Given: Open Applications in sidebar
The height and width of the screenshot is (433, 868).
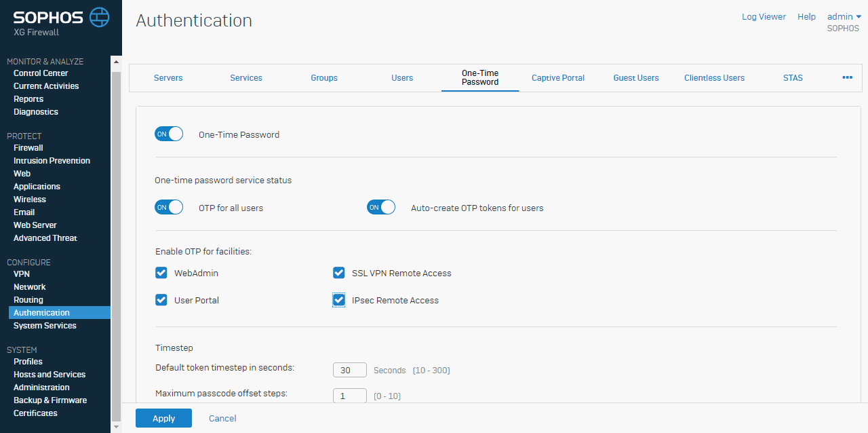Looking at the screenshot, I should click(x=37, y=187).
